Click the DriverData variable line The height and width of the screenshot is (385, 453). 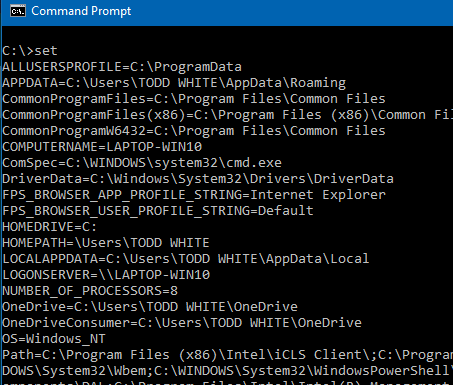click(198, 179)
